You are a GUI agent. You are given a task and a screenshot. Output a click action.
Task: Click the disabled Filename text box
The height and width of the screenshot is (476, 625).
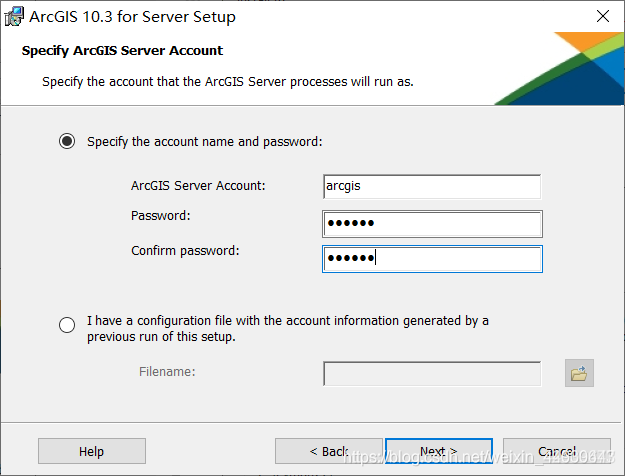point(432,374)
